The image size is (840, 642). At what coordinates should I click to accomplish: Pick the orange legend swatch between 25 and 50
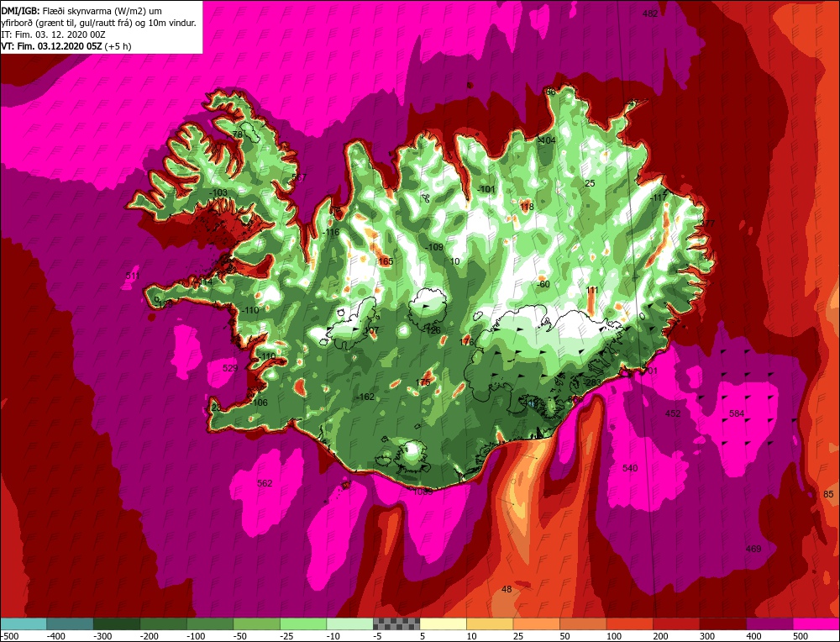click(x=536, y=624)
